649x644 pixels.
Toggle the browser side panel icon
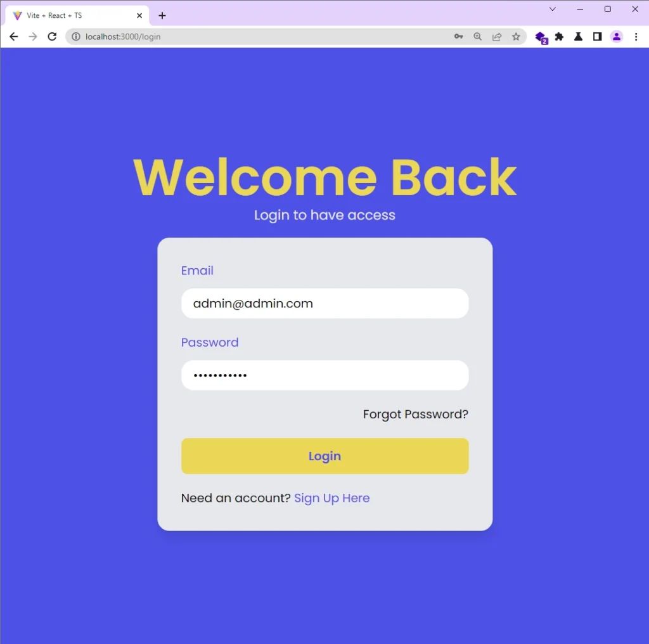tap(597, 37)
